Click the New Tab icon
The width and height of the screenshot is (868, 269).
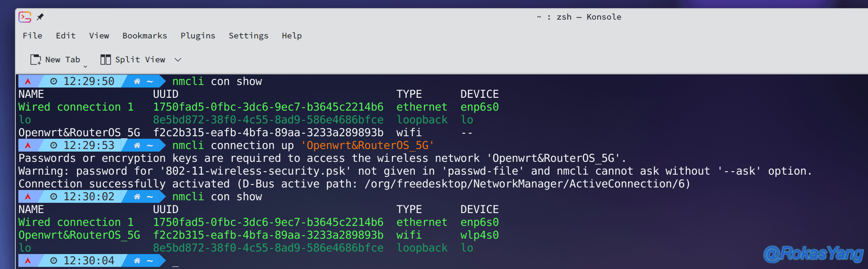(35, 60)
